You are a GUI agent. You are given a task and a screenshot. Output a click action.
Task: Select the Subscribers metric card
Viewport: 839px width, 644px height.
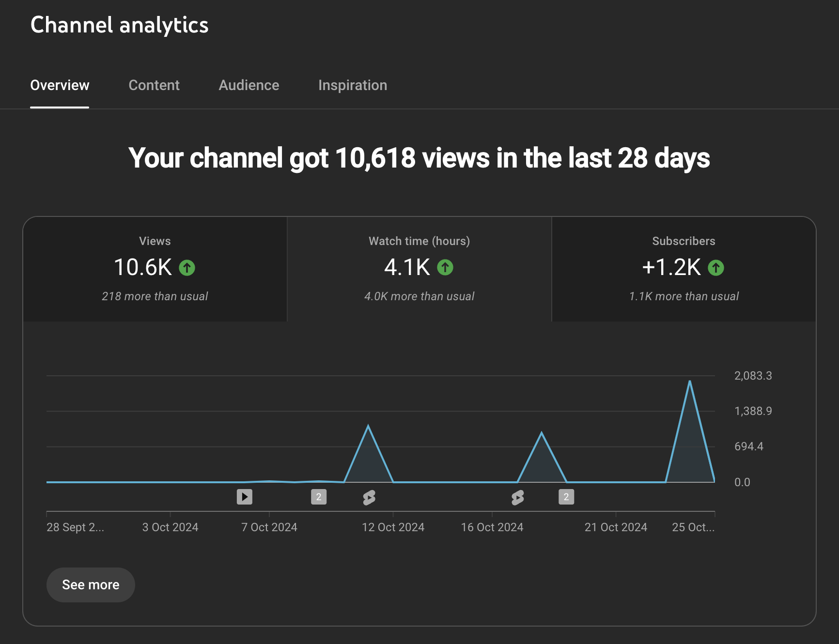[684, 269]
